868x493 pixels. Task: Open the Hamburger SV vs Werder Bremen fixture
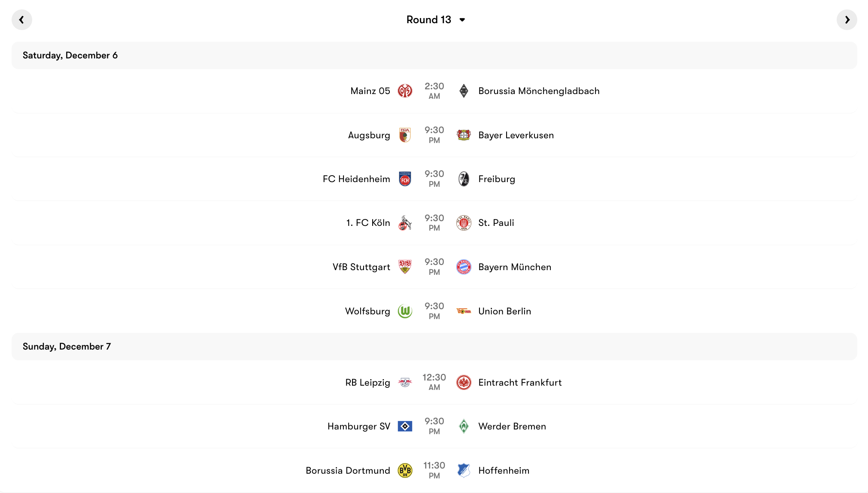coord(434,426)
